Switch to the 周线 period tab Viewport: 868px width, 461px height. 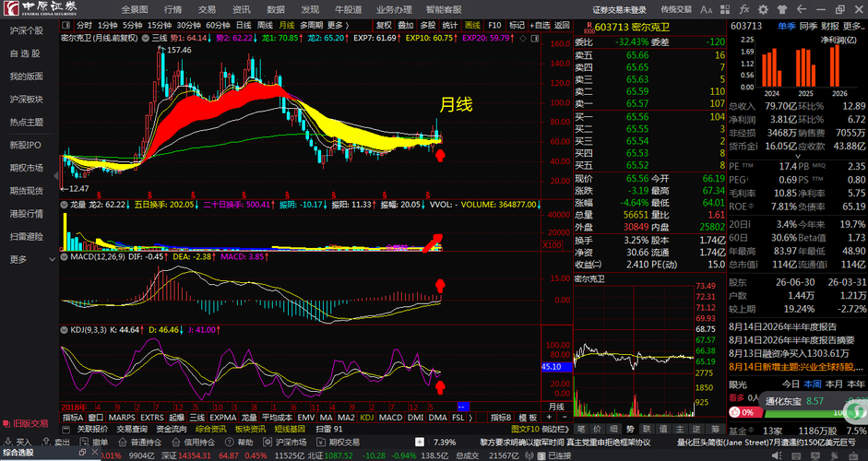[x=265, y=25]
